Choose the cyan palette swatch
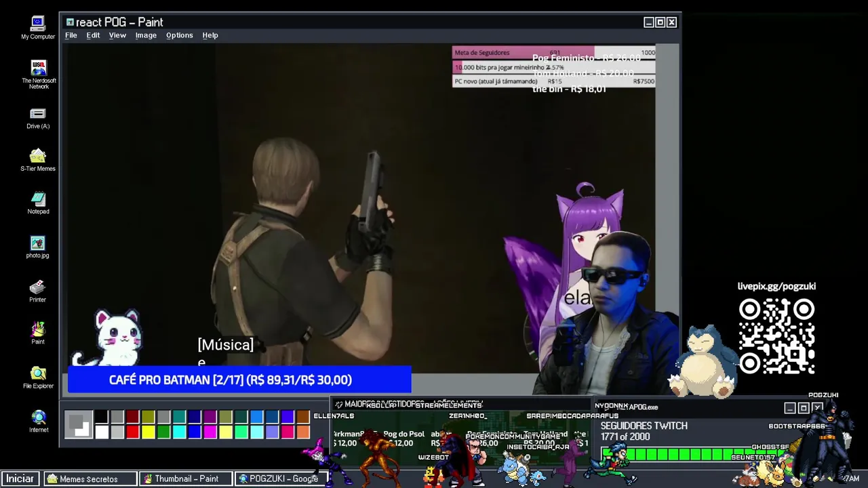Viewport: 868px width, 488px height. (x=179, y=432)
